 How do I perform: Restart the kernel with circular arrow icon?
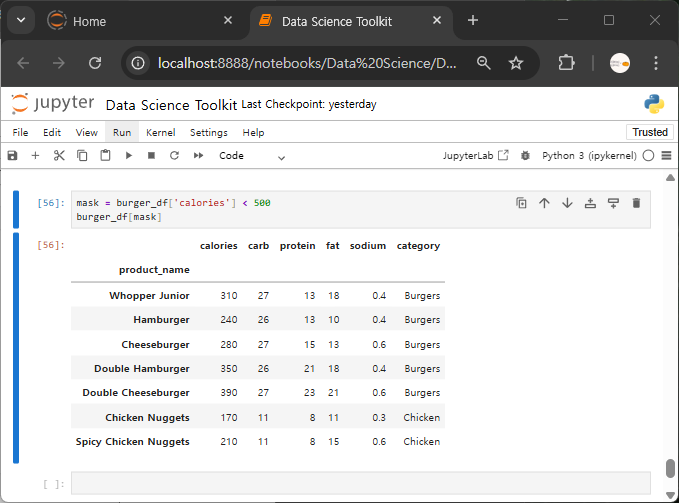coord(174,155)
